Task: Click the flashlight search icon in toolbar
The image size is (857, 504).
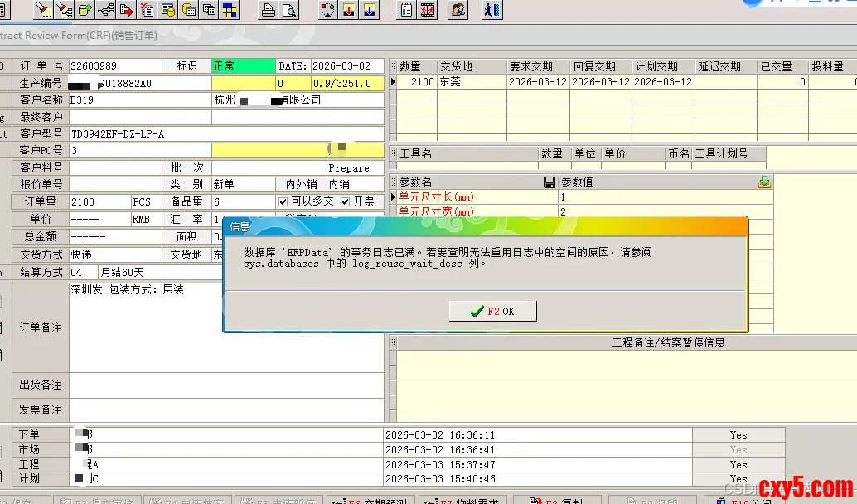Action: point(43,10)
